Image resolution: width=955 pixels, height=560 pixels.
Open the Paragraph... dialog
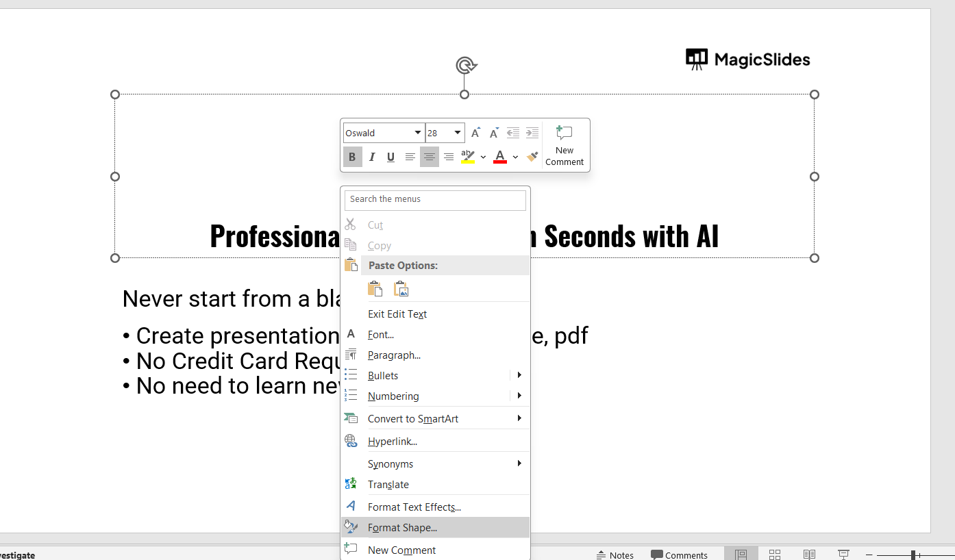coord(435,355)
